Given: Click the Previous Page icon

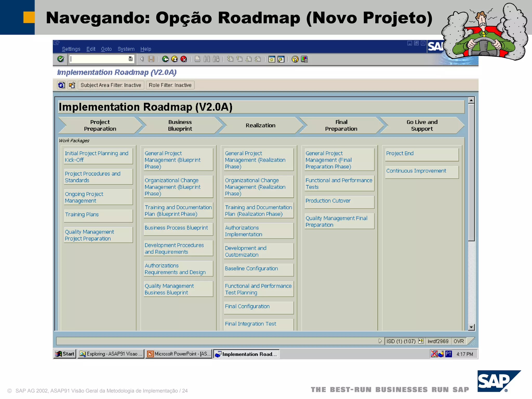Looking at the screenshot, I should (x=240, y=59).
